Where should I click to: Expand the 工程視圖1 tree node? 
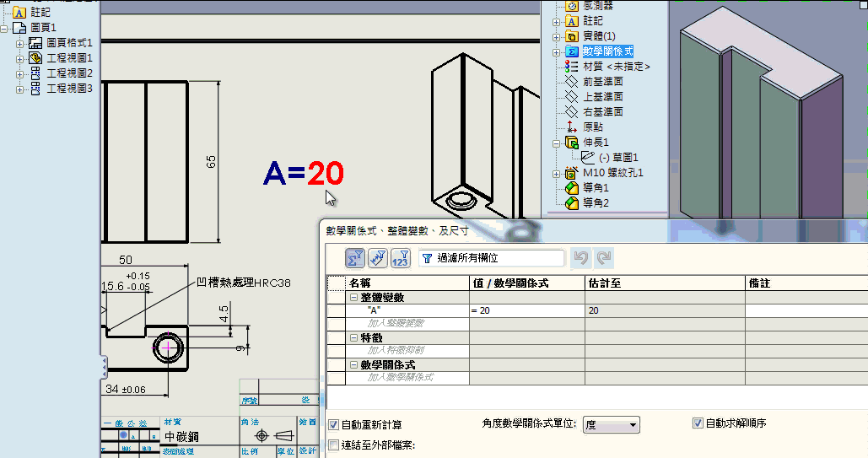pos(19,59)
